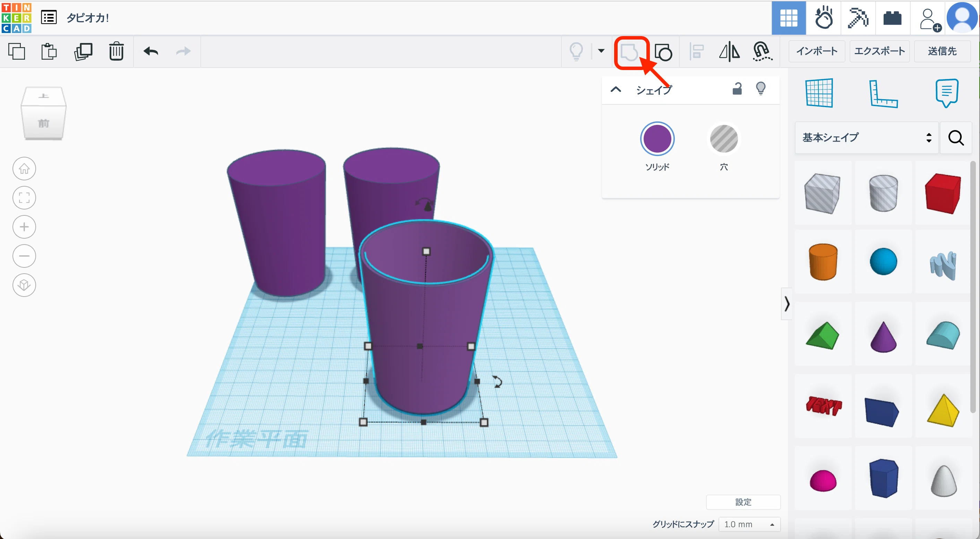The width and height of the screenshot is (980, 539).
Task: Pick the red TEXT shape
Action: click(823, 405)
